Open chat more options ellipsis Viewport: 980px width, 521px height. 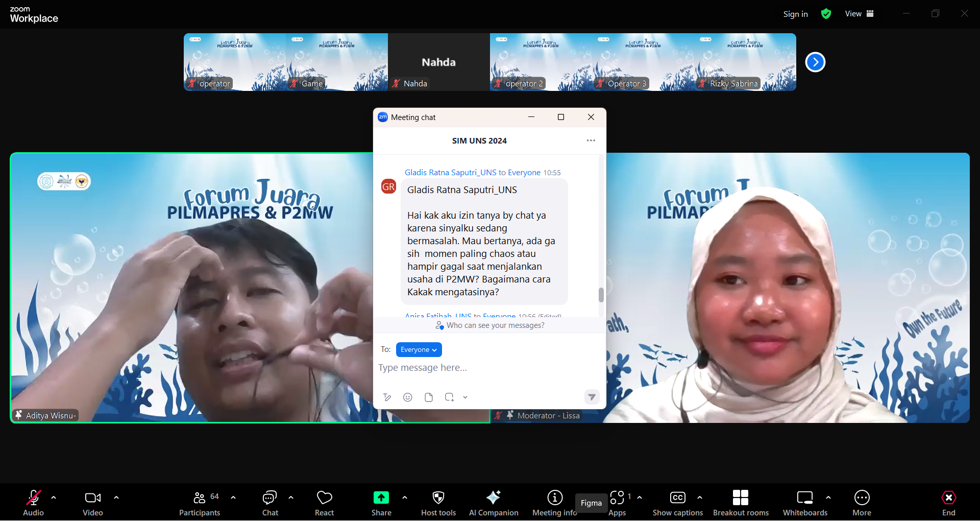click(x=591, y=140)
